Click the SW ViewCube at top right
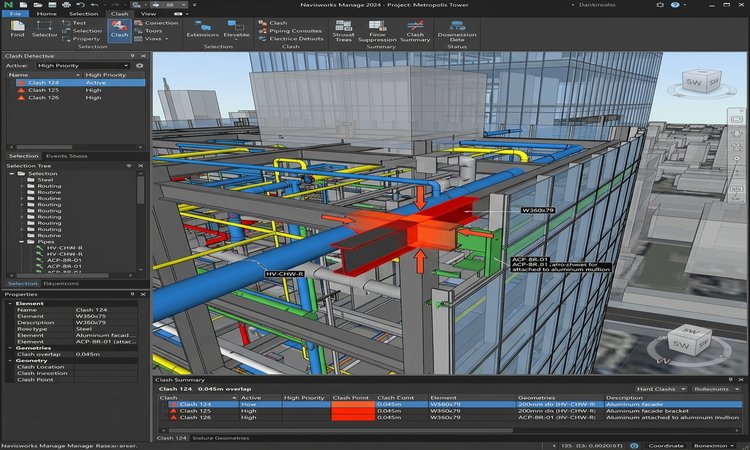The height and width of the screenshot is (450, 750). pyautogui.click(x=702, y=83)
